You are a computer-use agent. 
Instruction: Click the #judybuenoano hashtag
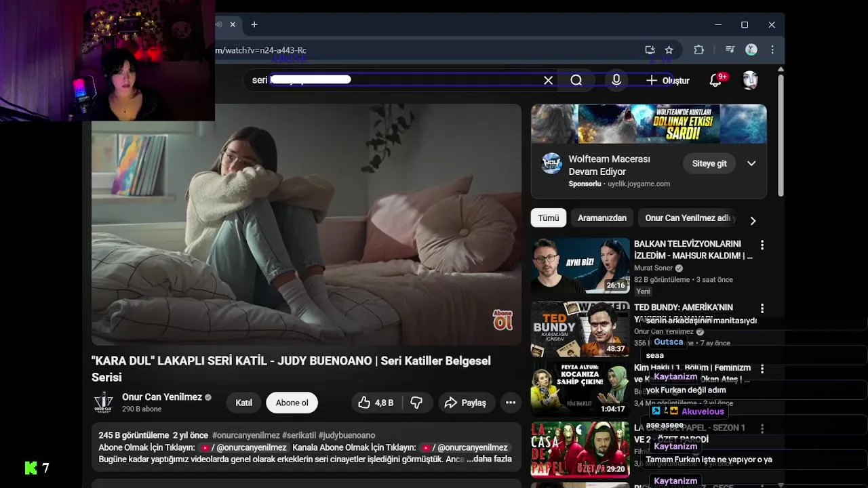(x=347, y=435)
